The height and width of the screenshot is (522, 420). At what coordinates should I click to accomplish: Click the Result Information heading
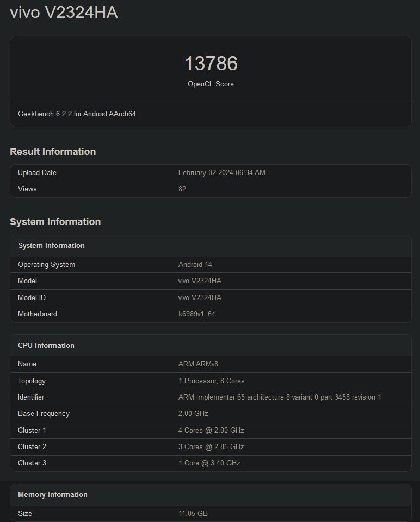pyautogui.click(x=53, y=152)
